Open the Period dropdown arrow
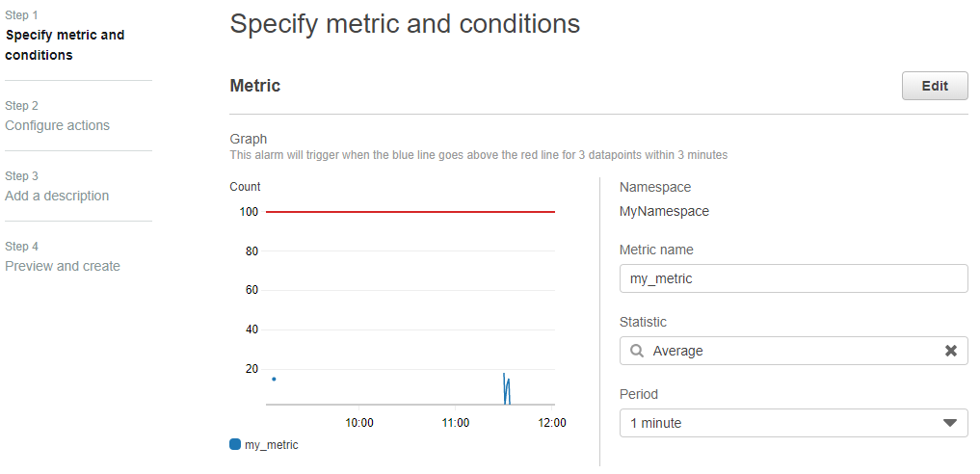This screenshot has height=474, width=980. point(950,423)
